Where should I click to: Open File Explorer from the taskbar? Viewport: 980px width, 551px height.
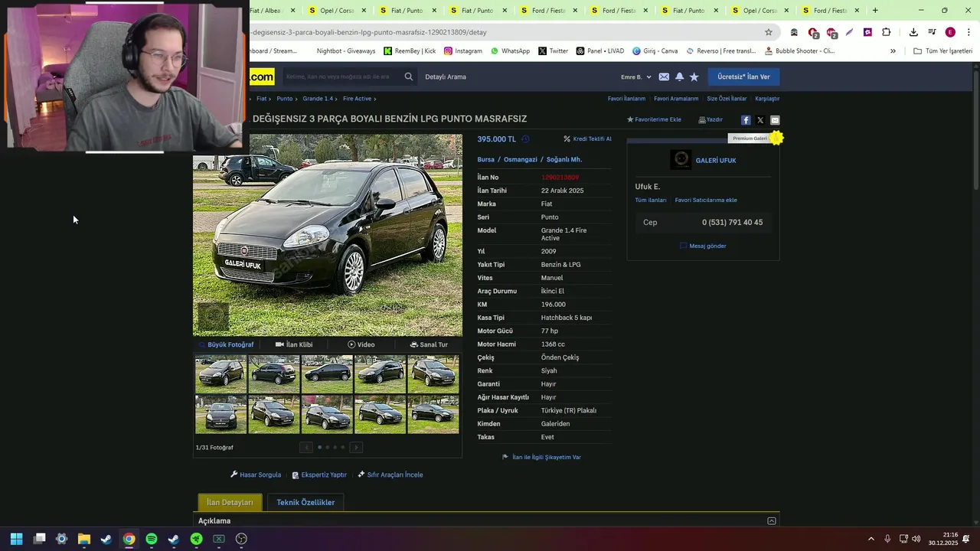(x=84, y=539)
